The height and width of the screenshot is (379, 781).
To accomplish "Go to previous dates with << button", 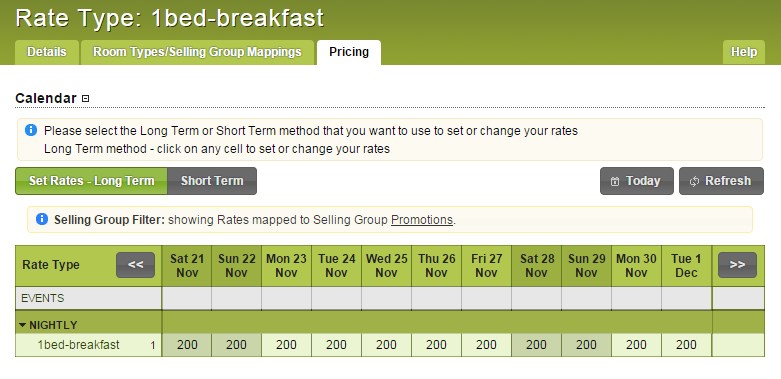I will click(x=135, y=265).
